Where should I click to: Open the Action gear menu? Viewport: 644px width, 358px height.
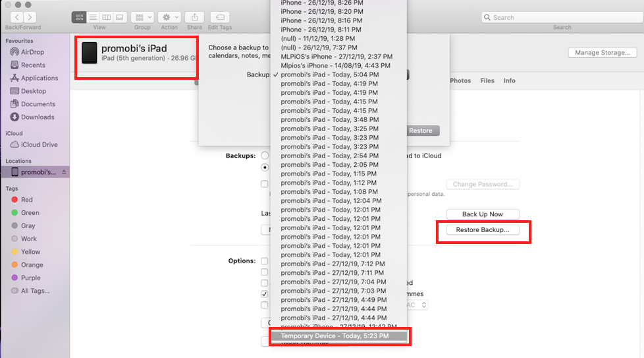coord(169,17)
